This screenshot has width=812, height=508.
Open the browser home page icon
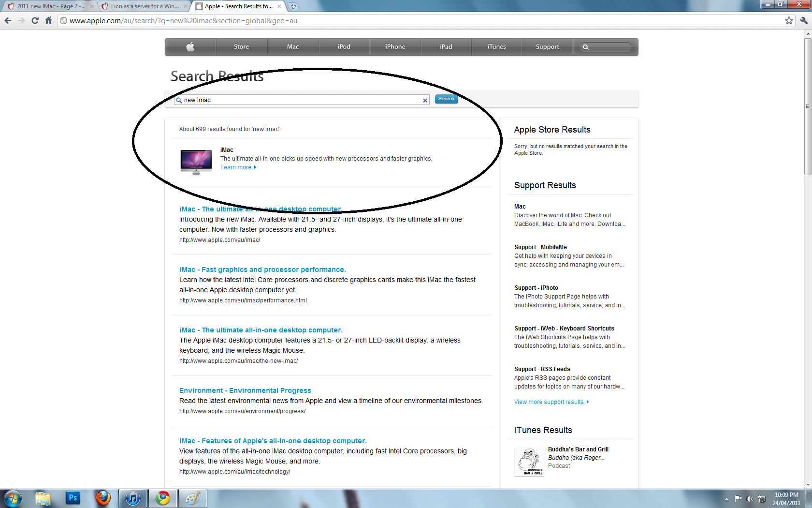coord(48,20)
